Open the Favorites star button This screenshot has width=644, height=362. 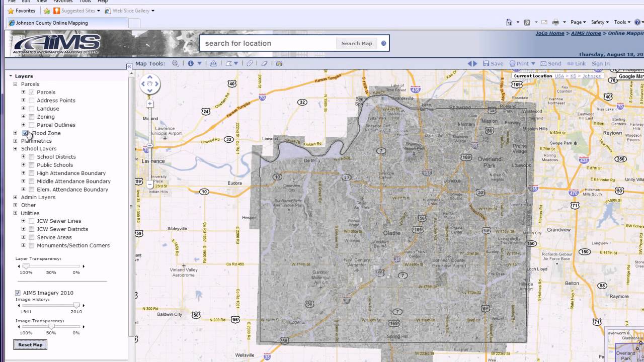click(22, 11)
